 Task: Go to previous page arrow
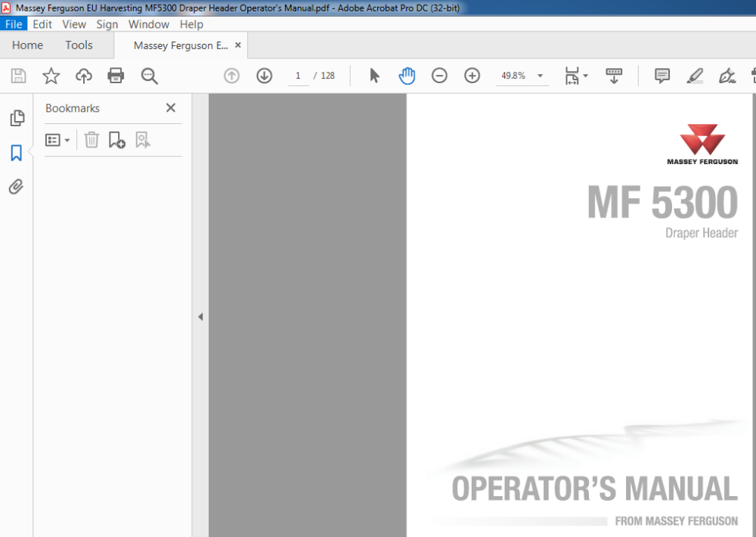click(x=231, y=76)
